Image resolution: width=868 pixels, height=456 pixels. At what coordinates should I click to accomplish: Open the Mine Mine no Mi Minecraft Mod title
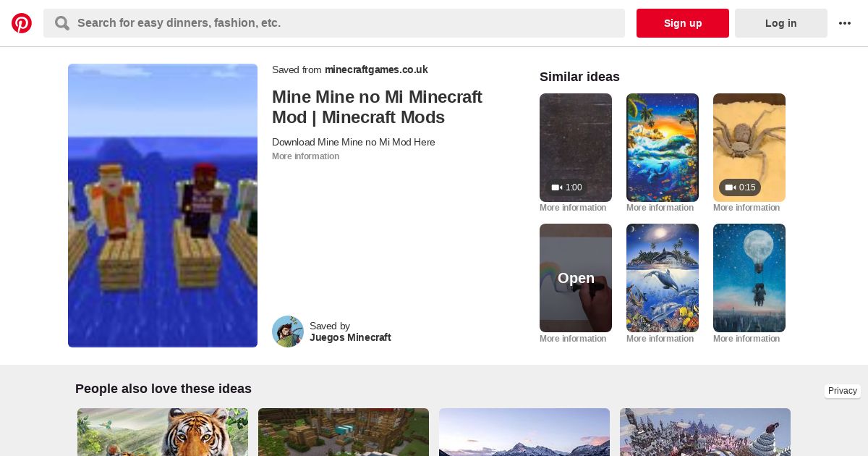pos(377,107)
